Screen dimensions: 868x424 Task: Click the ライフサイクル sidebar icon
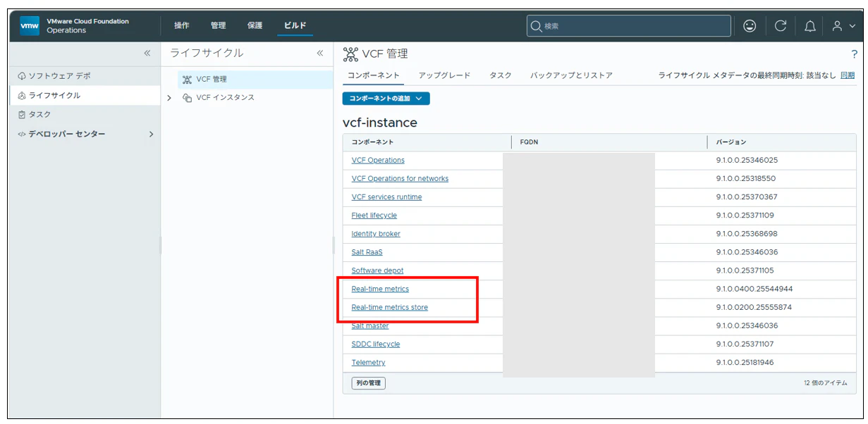(x=22, y=96)
